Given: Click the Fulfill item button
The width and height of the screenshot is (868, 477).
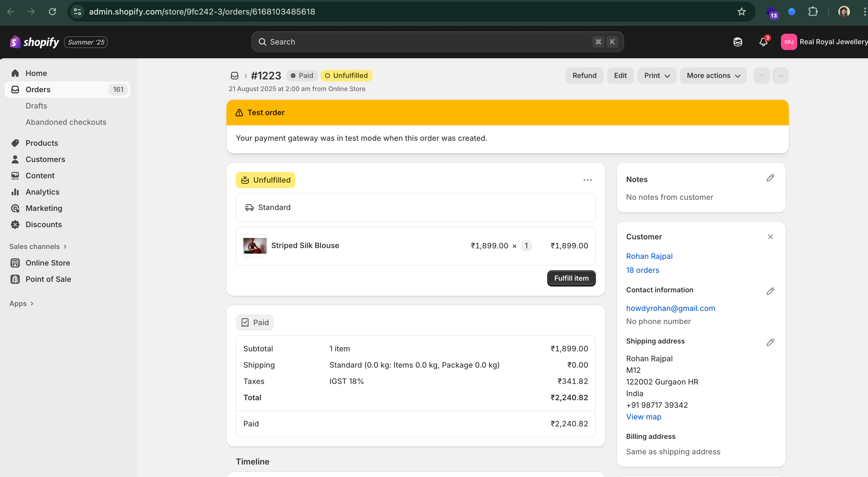Looking at the screenshot, I should pyautogui.click(x=571, y=278).
